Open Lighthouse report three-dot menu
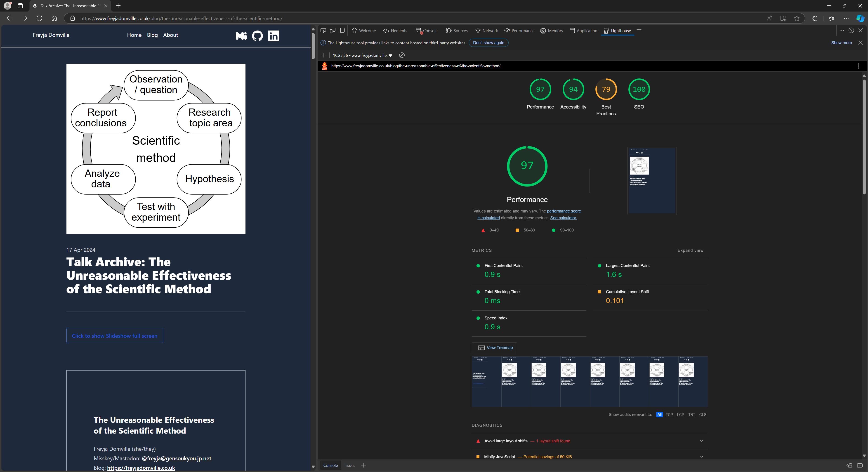Viewport: 868px width, 472px height. click(858, 66)
